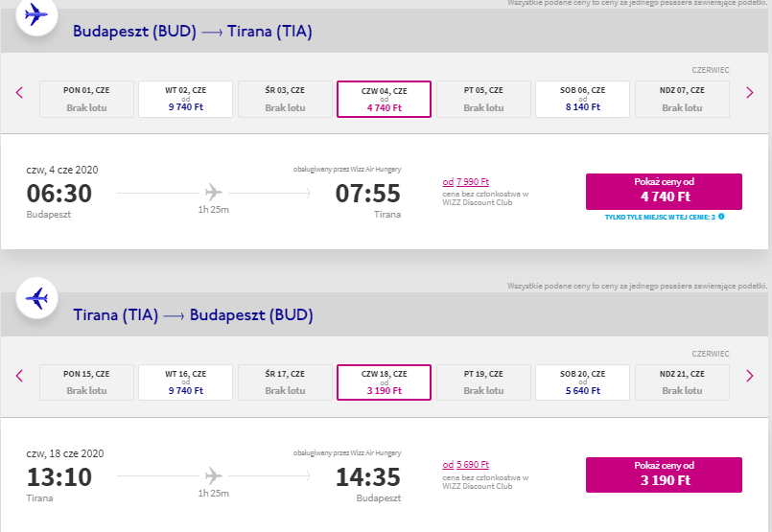
Task: Select outbound date WT 02, CZE 9 740 Ft
Action: point(186,99)
